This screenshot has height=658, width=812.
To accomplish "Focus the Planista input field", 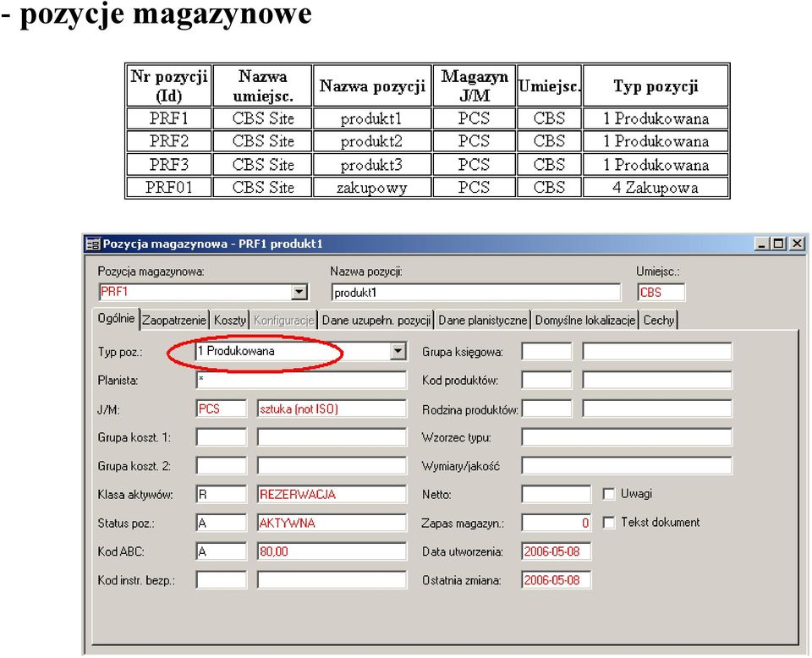I will pyautogui.click(x=301, y=381).
